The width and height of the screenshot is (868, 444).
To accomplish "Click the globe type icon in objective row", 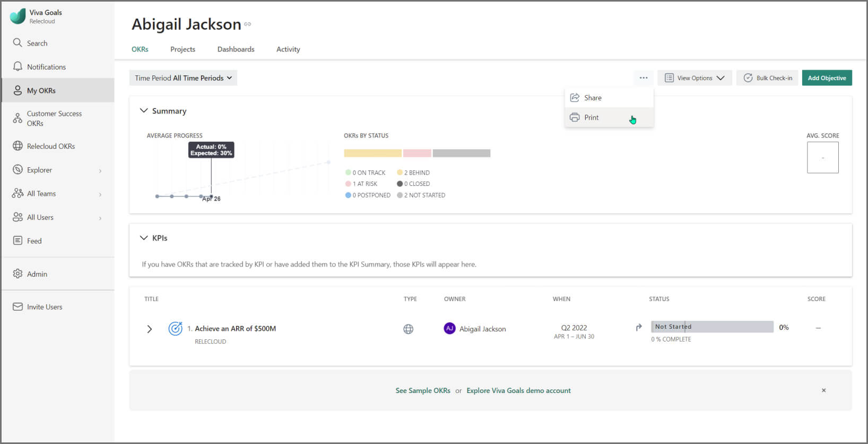I will coord(408,329).
